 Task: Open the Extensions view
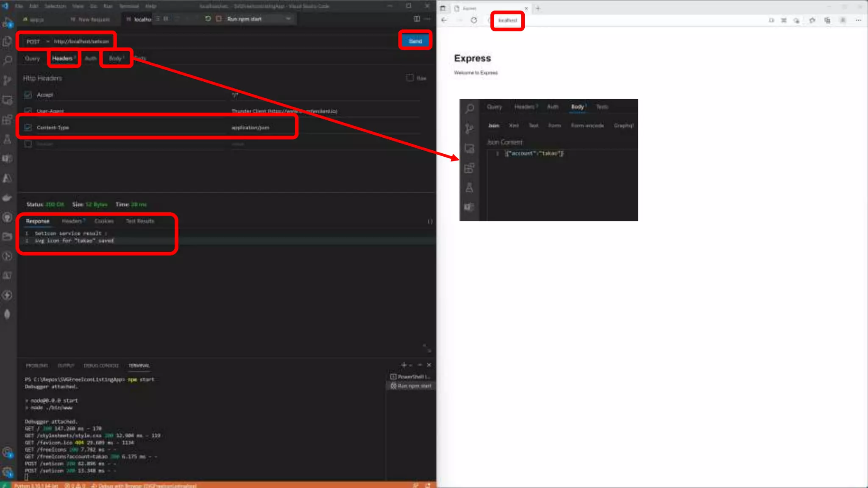pos(7,120)
